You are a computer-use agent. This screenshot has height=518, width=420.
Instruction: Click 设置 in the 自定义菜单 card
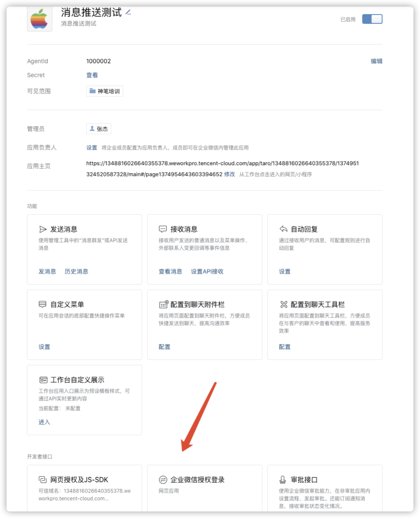click(44, 347)
